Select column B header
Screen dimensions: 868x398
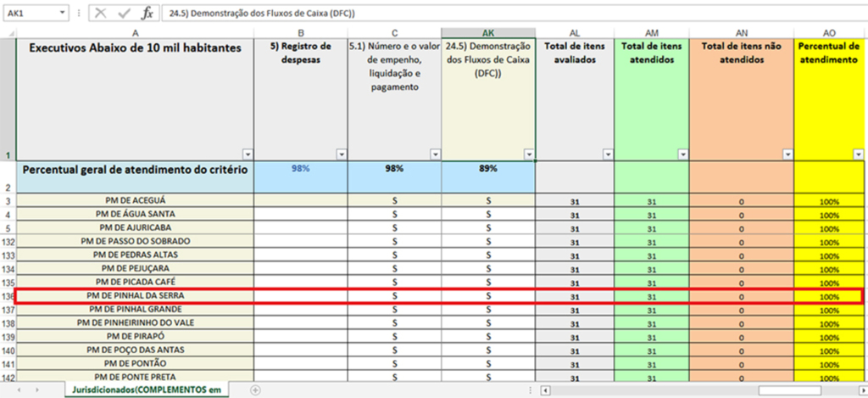(x=301, y=33)
